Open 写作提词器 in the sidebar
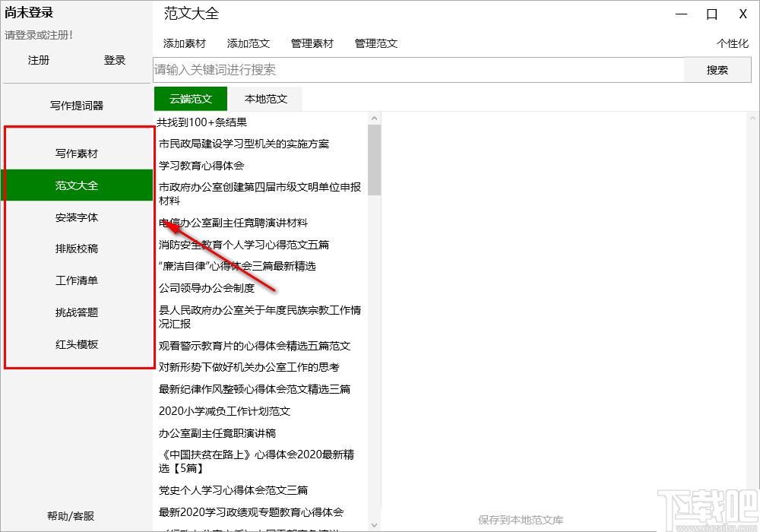This screenshot has width=760, height=532. 77,106
